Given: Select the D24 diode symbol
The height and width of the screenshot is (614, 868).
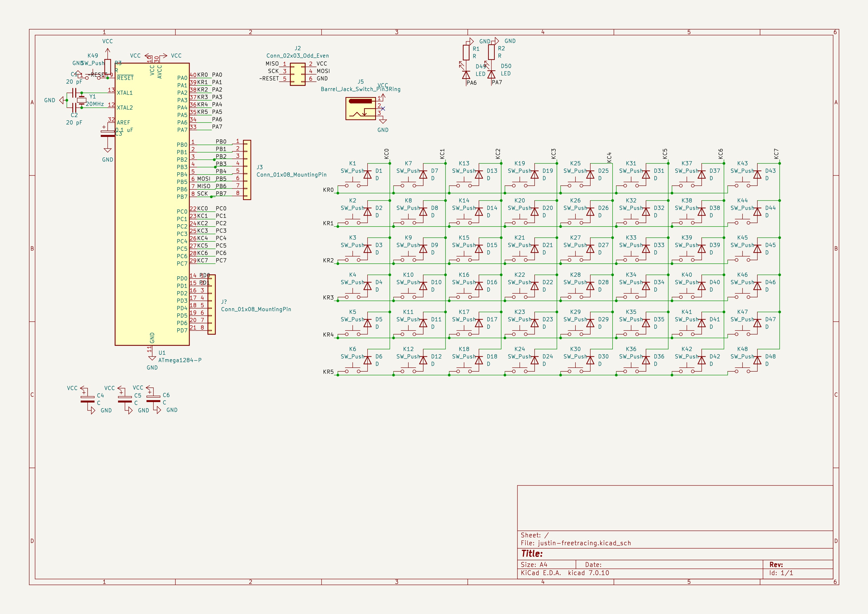Looking at the screenshot, I should [535, 360].
